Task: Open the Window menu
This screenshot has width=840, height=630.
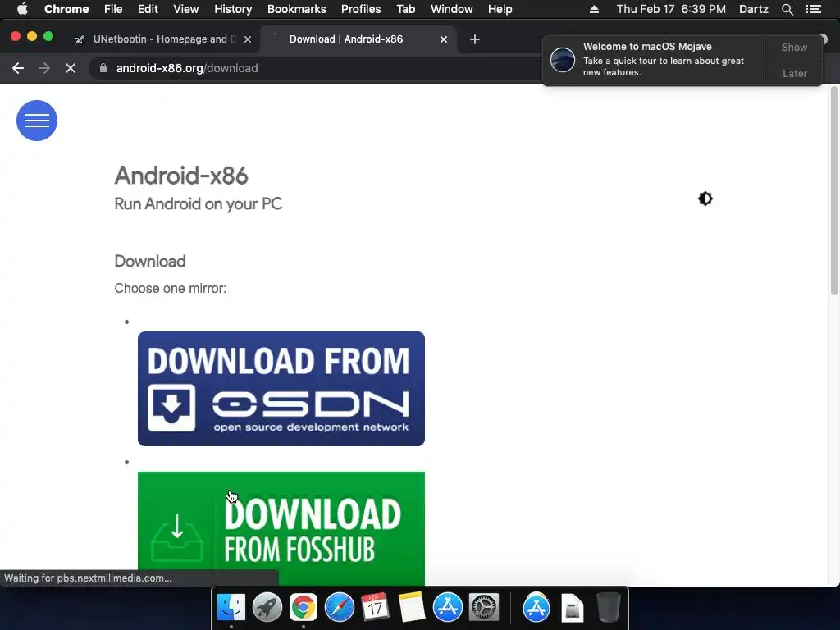Action: [x=452, y=9]
